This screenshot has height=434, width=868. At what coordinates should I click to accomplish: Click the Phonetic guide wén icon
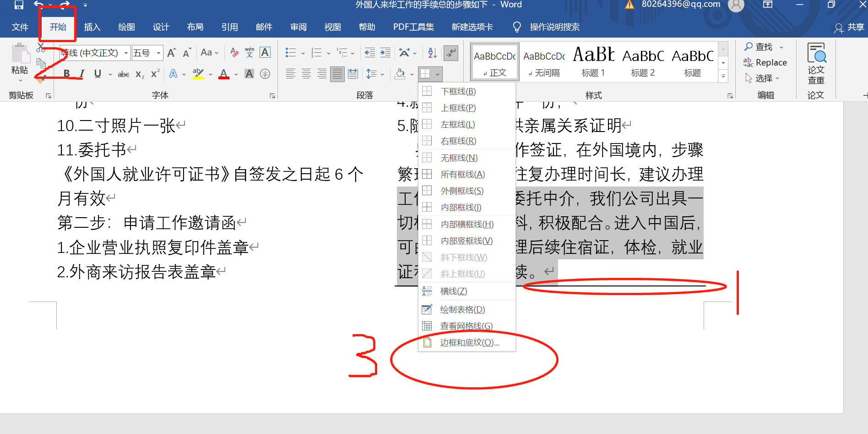coord(250,53)
